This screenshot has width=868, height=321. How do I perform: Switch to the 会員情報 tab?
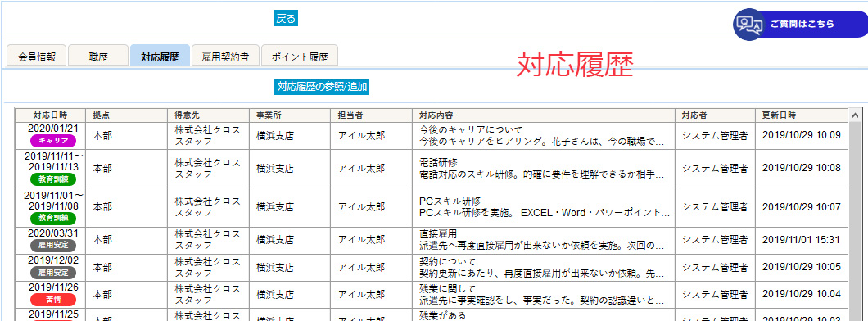coord(37,57)
